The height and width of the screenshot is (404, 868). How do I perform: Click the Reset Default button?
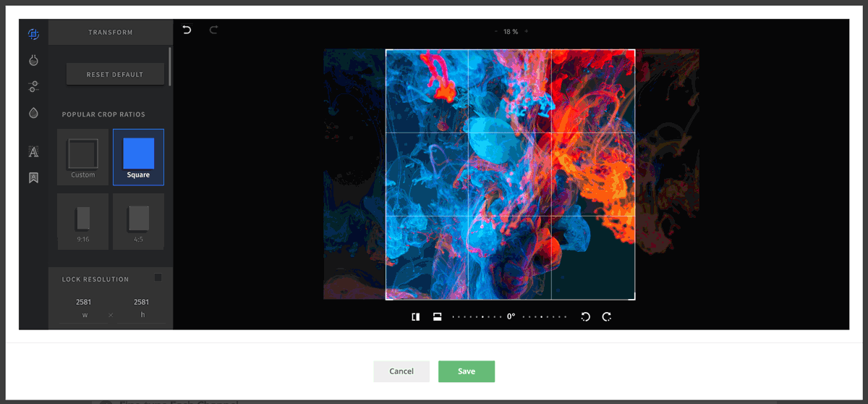click(x=115, y=75)
